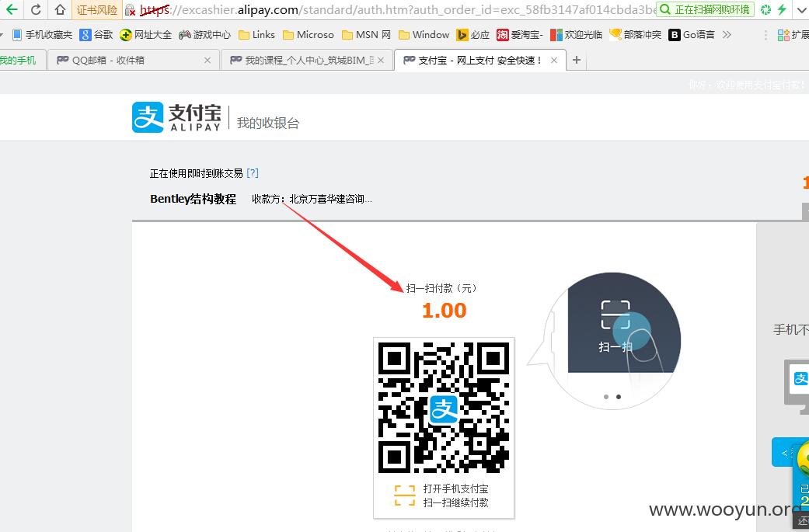Close the 支付宝 tab
809x532 pixels.
[554, 61]
